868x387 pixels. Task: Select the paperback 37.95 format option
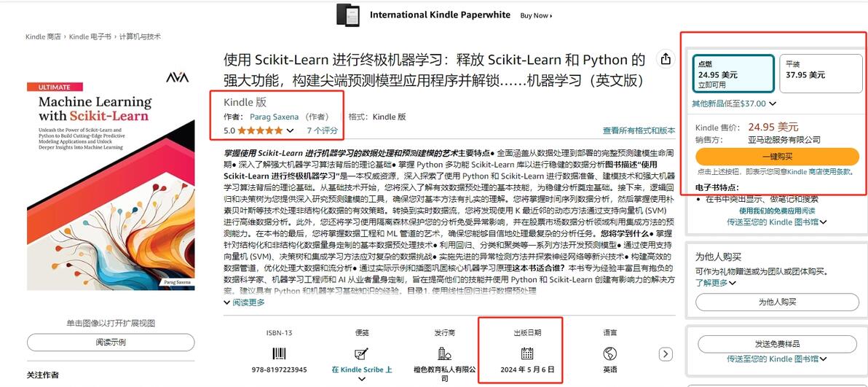coord(821,74)
